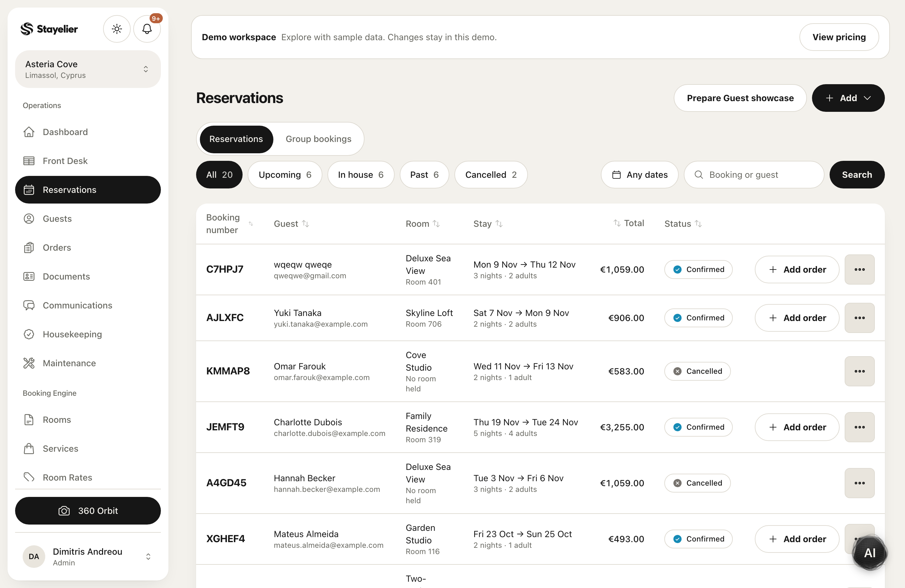Select the Reservations tab pill

236,139
